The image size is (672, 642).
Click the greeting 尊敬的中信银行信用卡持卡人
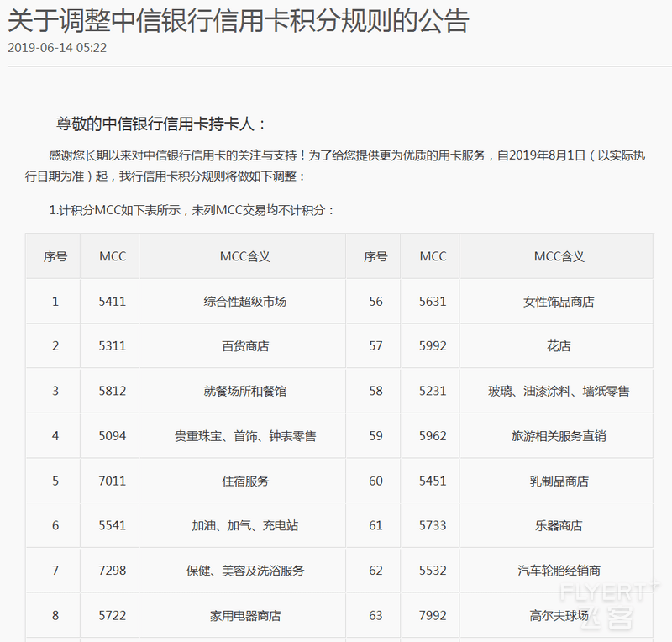click(161, 124)
